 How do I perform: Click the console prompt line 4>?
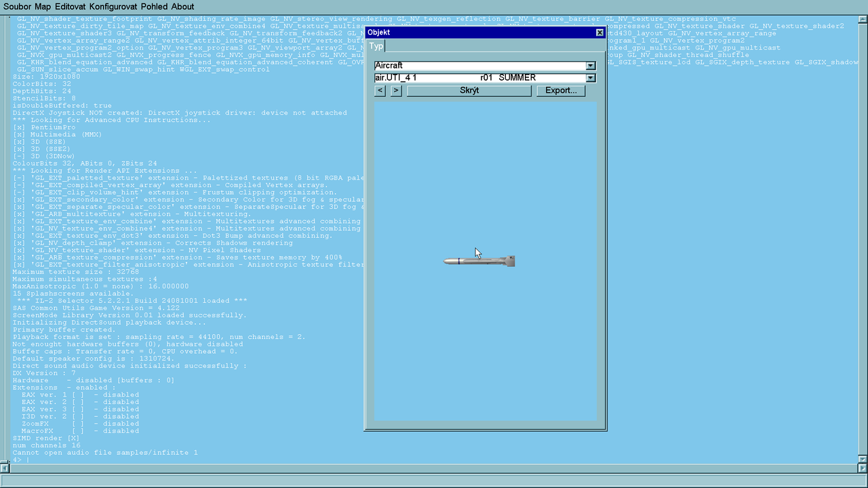point(20,460)
